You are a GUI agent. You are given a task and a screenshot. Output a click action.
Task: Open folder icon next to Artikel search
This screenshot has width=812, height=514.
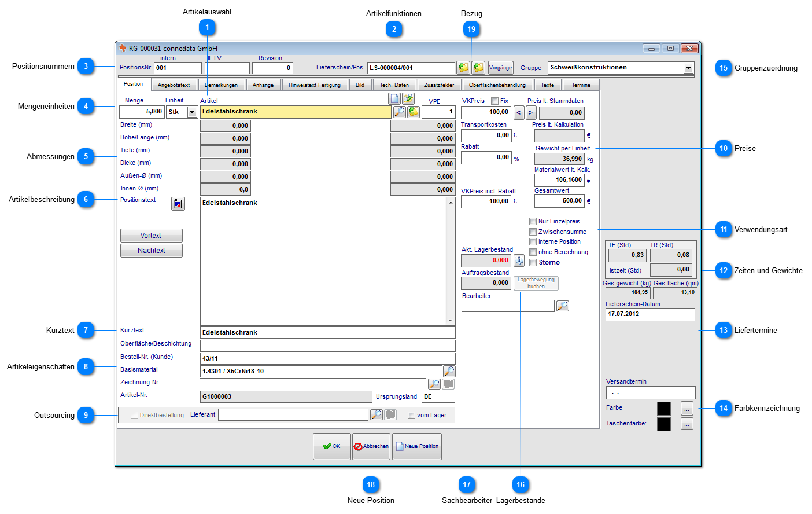tap(414, 112)
